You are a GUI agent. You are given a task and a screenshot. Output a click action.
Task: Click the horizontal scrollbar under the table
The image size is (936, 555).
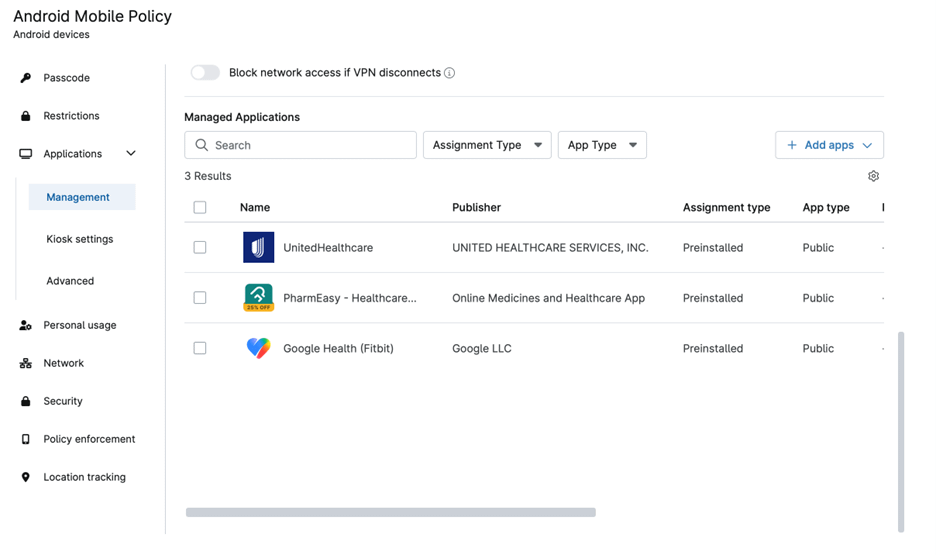click(390, 512)
